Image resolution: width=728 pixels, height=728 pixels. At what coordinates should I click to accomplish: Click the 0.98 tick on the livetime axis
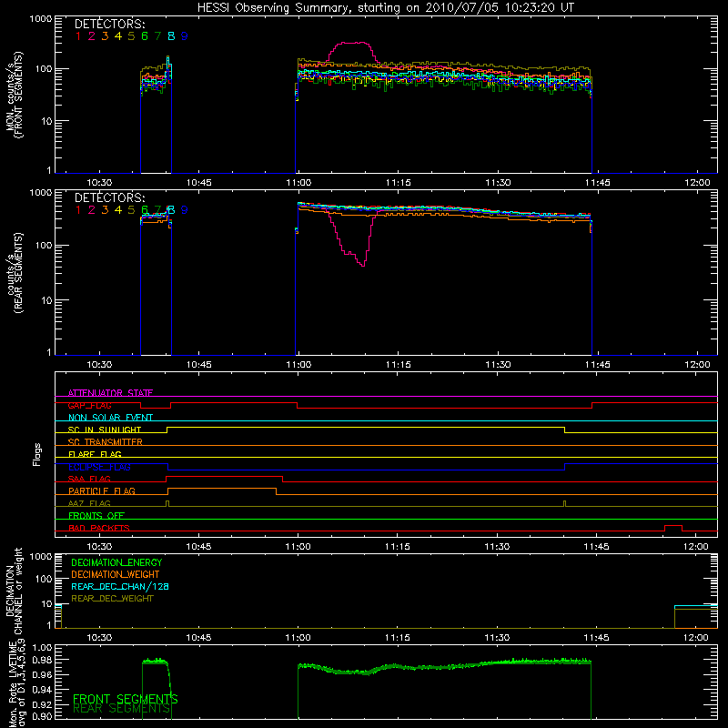point(42,661)
